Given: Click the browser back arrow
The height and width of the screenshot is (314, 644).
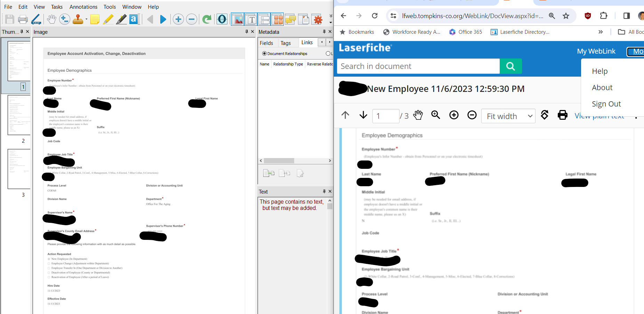Looking at the screenshot, I should click(344, 16).
